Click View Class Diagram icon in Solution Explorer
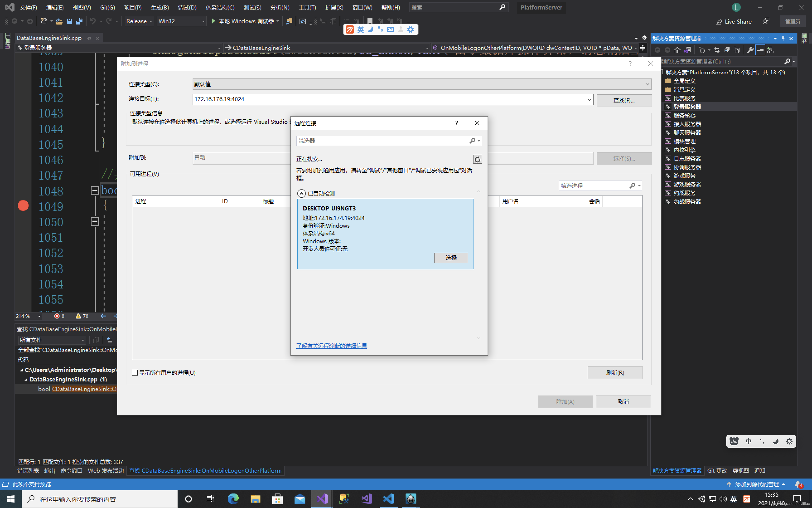This screenshot has width=812, height=508. 770,50
